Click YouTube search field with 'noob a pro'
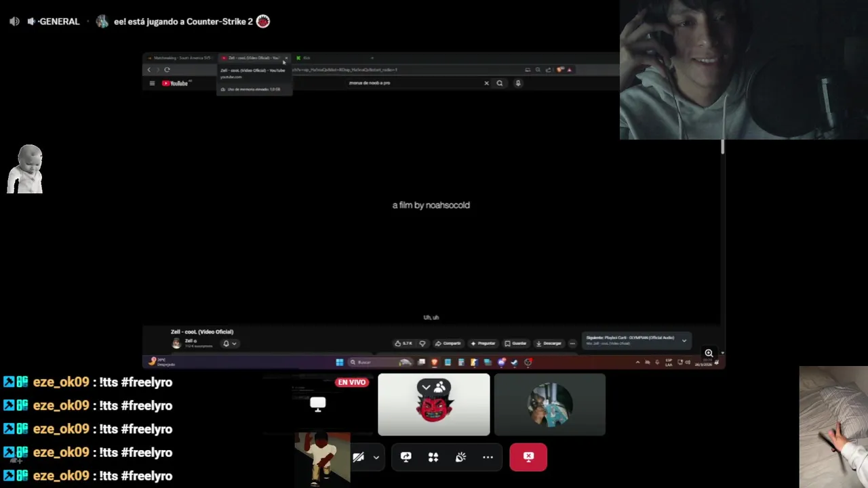Viewport: 868px width, 488px height. point(414,83)
